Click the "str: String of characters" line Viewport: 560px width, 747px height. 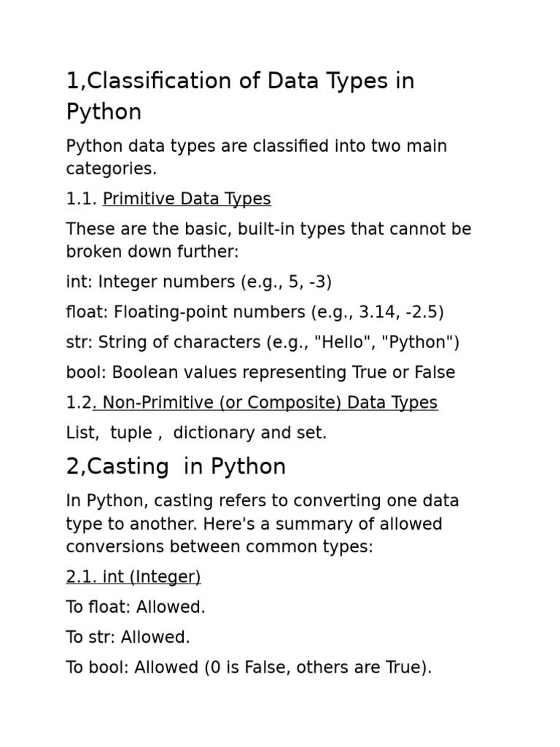click(262, 342)
